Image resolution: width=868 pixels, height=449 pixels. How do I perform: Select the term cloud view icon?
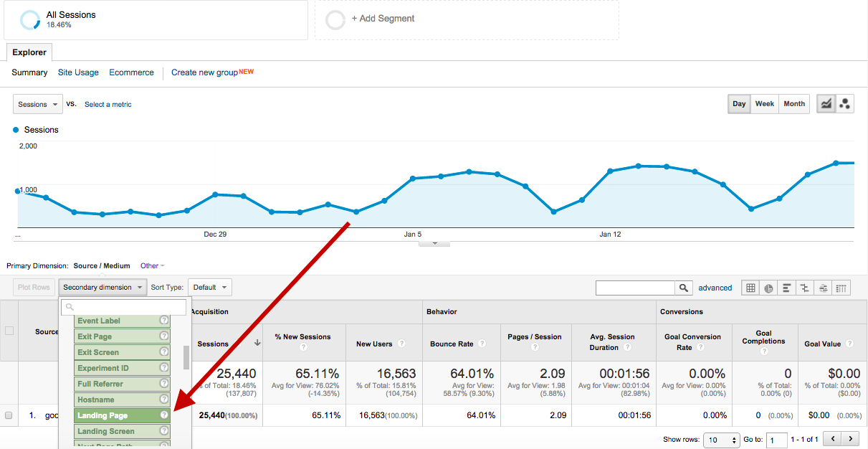coord(822,287)
